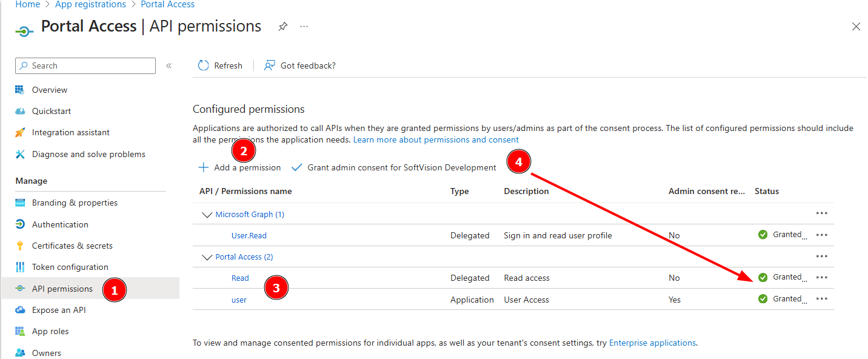The image size is (868, 359).
Task: Open Got feedback? from the toolbar
Action: (300, 65)
